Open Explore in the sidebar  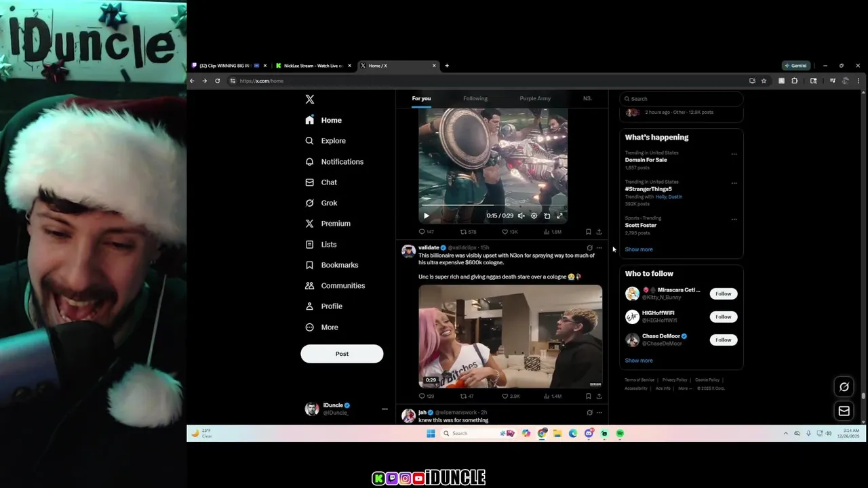pos(325,141)
